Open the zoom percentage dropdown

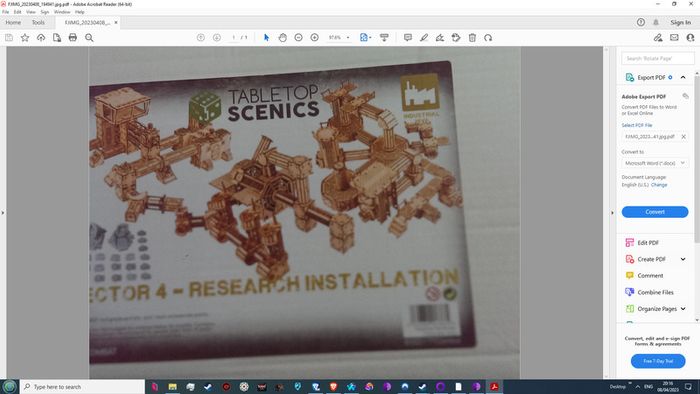tap(339, 38)
